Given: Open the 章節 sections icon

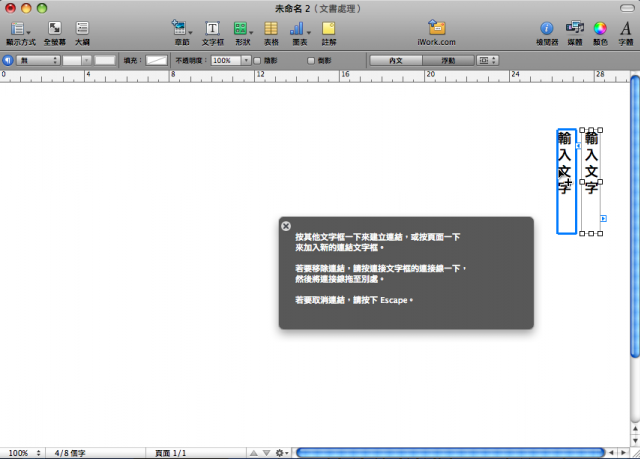Looking at the screenshot, I should pyautogui.click(x=179, y=28).
